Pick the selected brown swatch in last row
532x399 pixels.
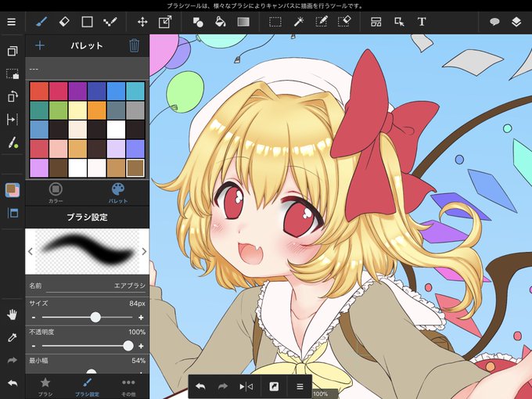pyautogui.click(x=135, y=168)
